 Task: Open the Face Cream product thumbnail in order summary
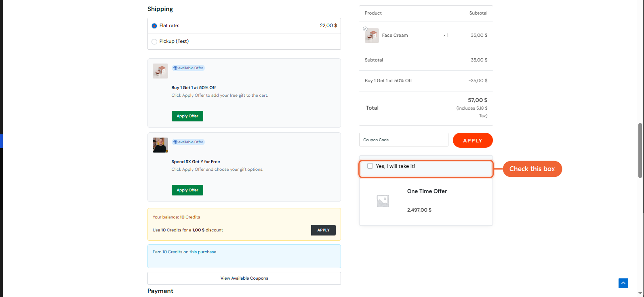point(372,36)
